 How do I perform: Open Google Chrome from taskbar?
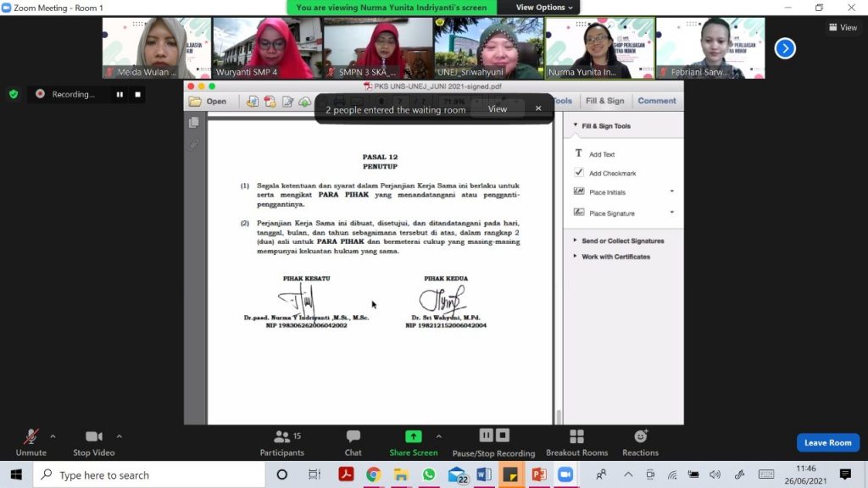pos(374,474)
